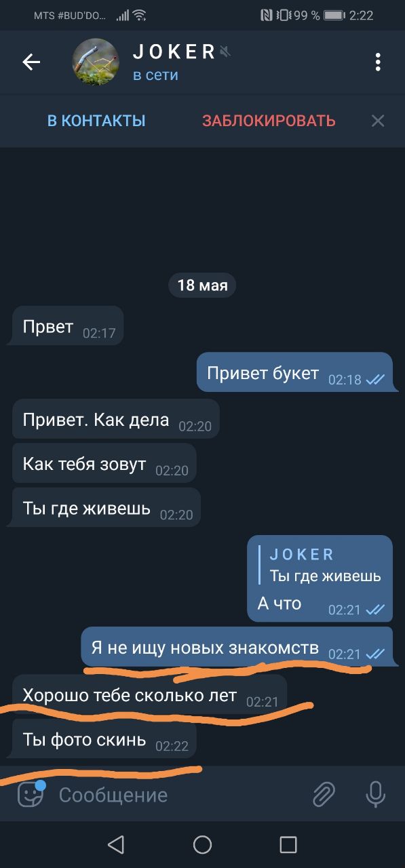The image size is (405, 868).
Task: Tap the muted speaker icon beside JOKER
Action: (225, 52)
